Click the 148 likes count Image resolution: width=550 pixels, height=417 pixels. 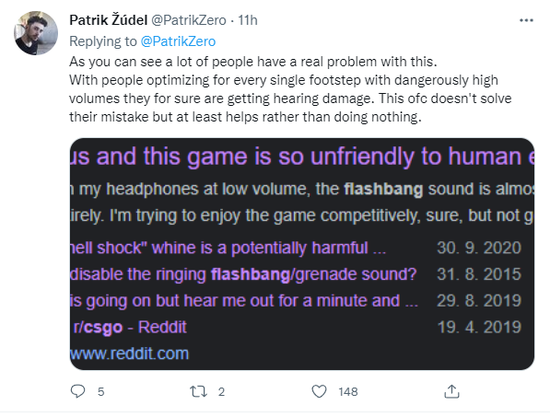pos(348,392)
